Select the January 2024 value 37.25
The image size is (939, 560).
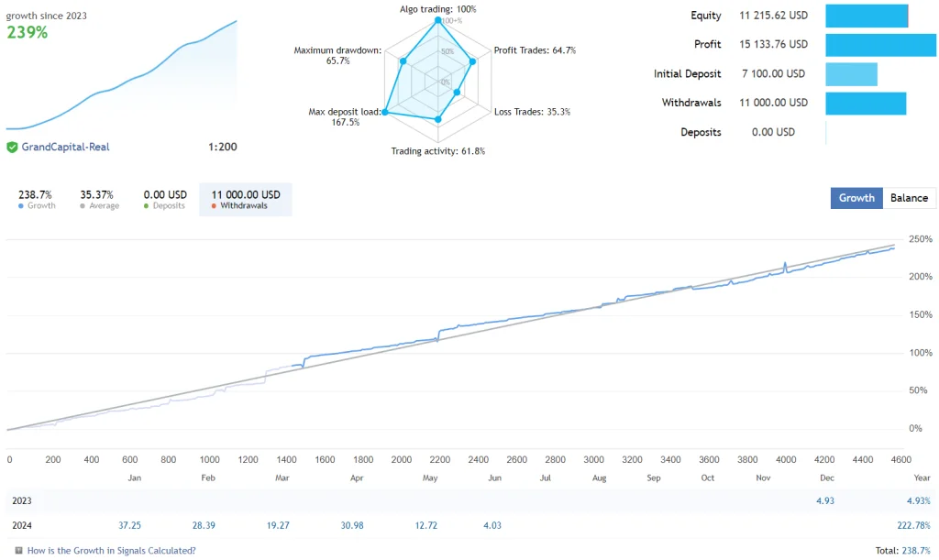(x=129, y=525)
